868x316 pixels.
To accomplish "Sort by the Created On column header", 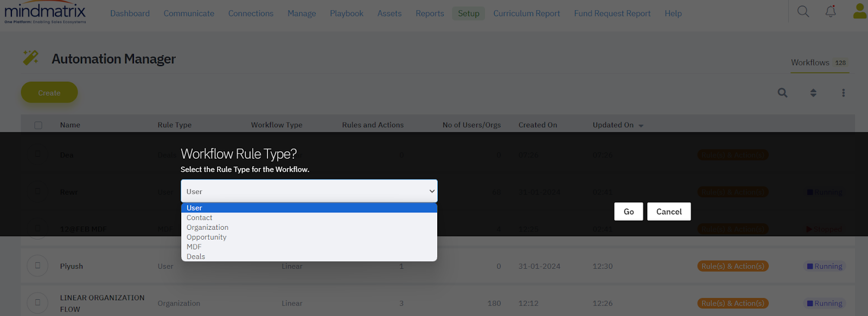I will click(x=538, y=125).
